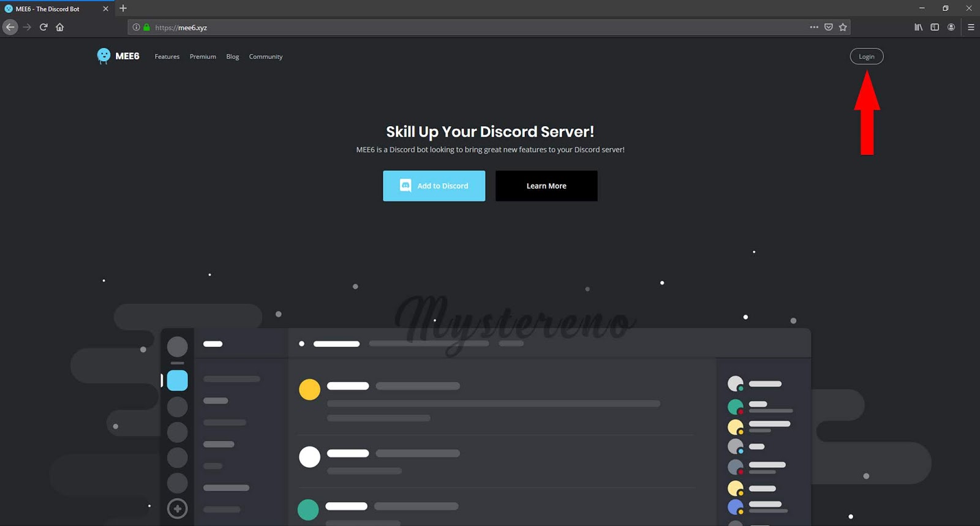The image size is (980, 526).
Task: Open the Library bookshelf icon
Action: point(918,27)
